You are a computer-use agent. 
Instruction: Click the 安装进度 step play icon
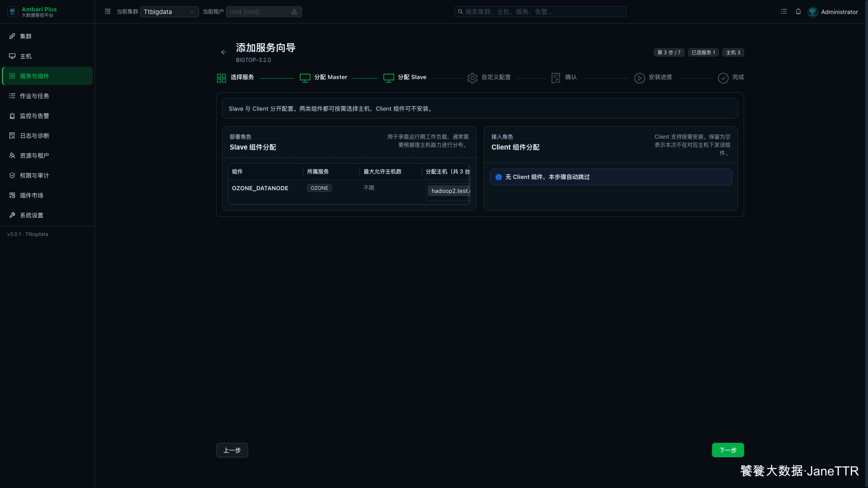[640, 78]
